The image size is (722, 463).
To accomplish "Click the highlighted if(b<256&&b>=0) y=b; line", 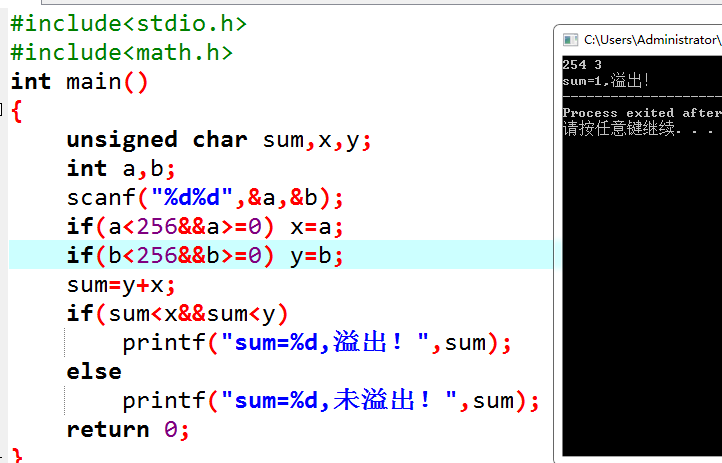I will click(205, 256).
